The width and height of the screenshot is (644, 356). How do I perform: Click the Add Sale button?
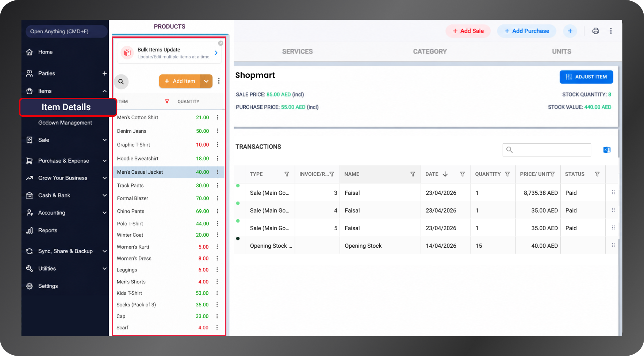pos(468,31)
